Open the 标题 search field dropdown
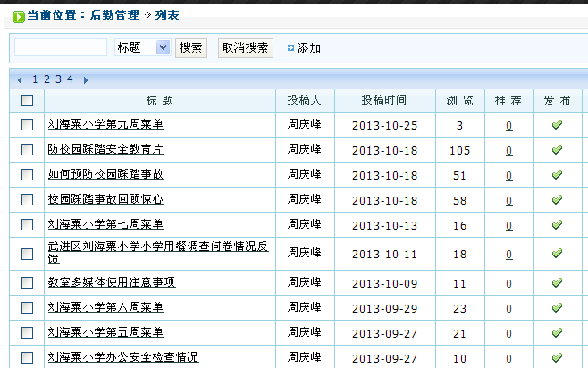The height and width of the screenshot is (368, 588). 142,47
